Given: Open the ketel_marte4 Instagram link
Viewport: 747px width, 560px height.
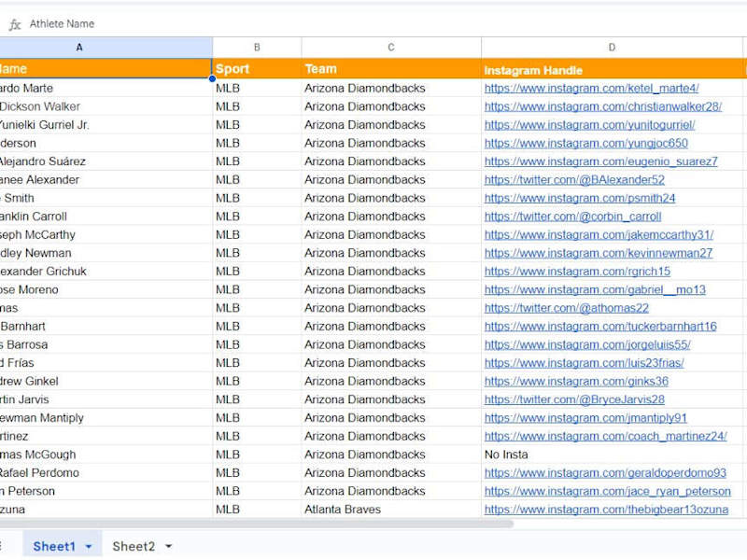Looking at the screenshot, I should (591, 88).
